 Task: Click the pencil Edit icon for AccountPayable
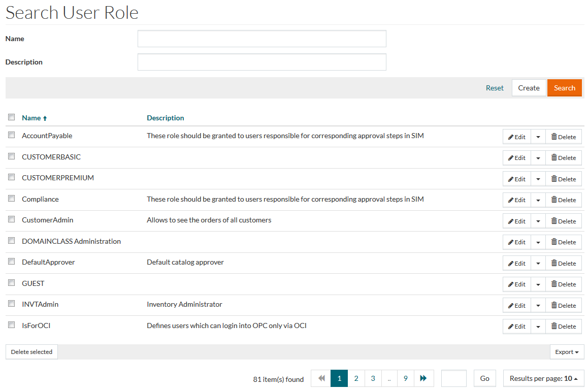(511, 137)
